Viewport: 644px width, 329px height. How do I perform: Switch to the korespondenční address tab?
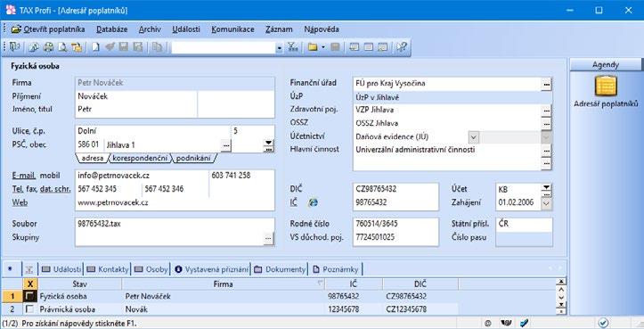pyautogui.click(x=140, y=158)
